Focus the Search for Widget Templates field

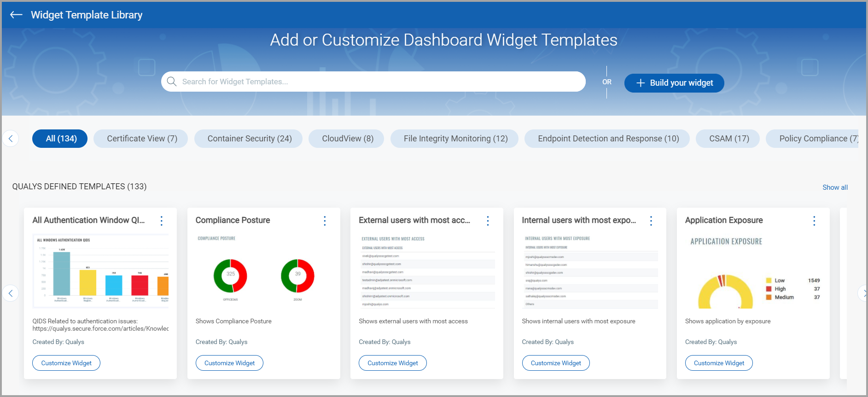click(x=373, y=82)
